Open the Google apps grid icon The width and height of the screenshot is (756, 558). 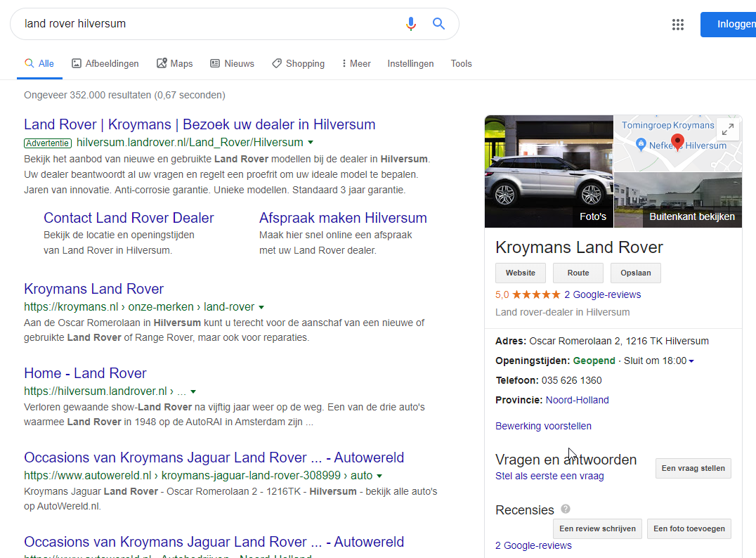677,25
